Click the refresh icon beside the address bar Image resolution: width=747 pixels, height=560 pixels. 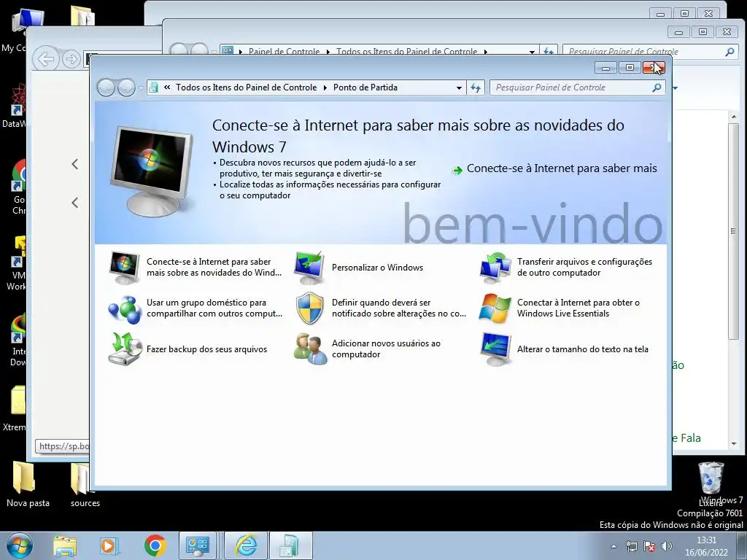pos(476,87)
